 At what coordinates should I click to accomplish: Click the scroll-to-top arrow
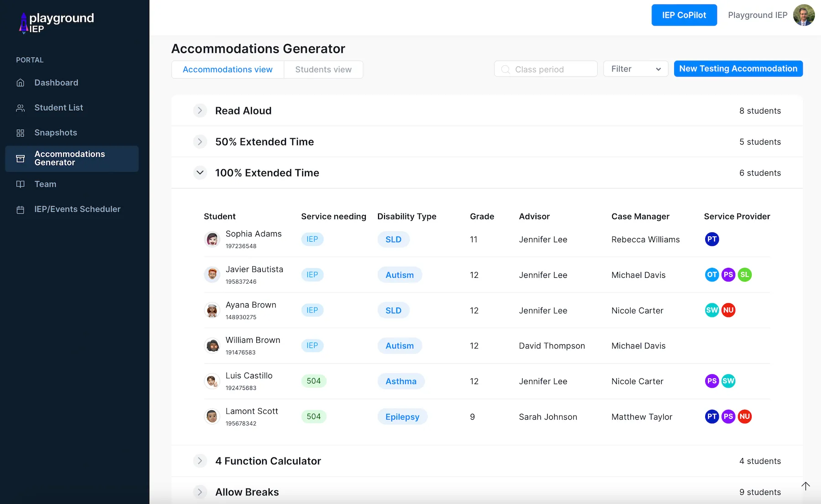pos(806,486)
